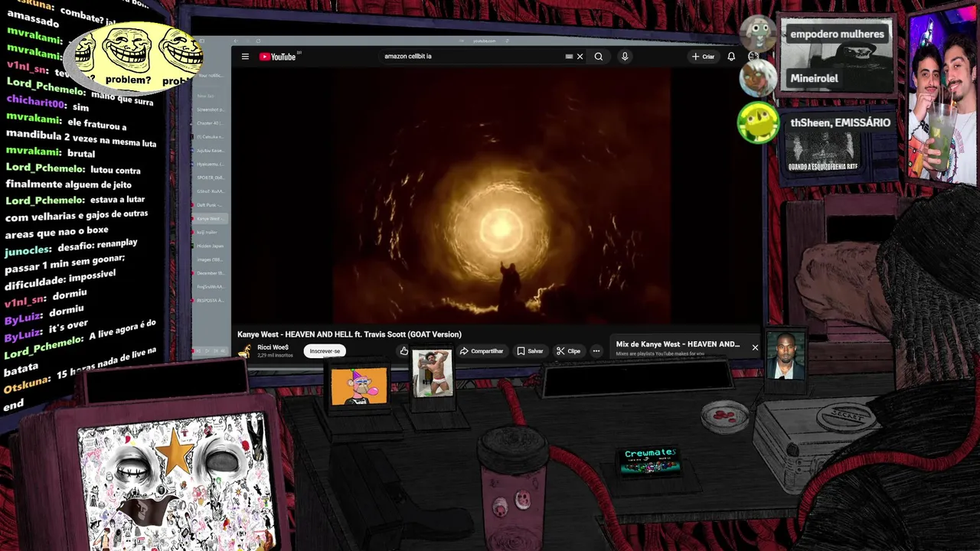The width and height of the screenshot is (980, 551).
Task: Reload the page with the browser refresh icon
Action: click(259, 41)
